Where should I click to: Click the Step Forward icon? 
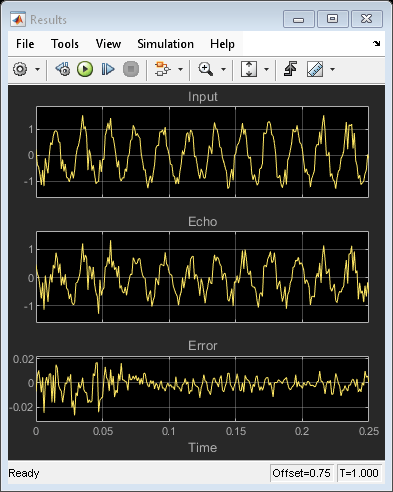point(108,69)
